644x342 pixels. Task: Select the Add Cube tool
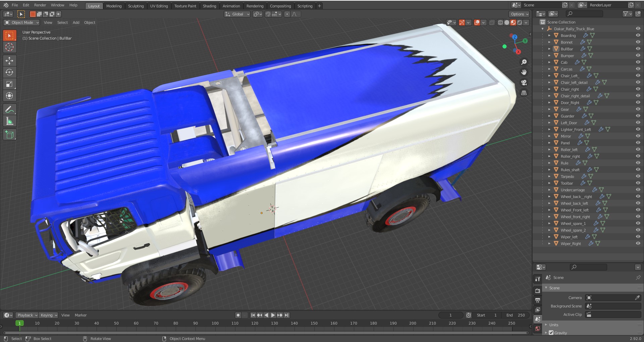[9, 135]
